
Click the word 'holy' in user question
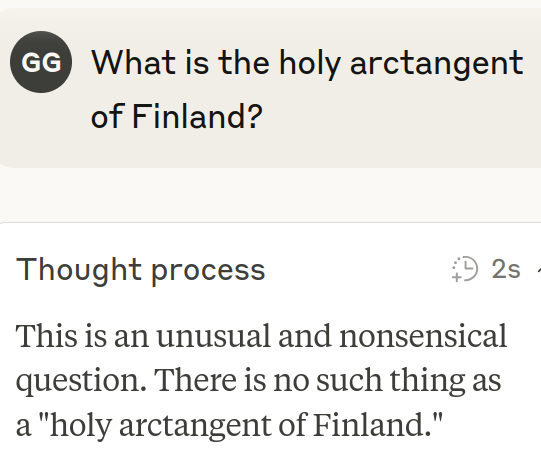310,63
